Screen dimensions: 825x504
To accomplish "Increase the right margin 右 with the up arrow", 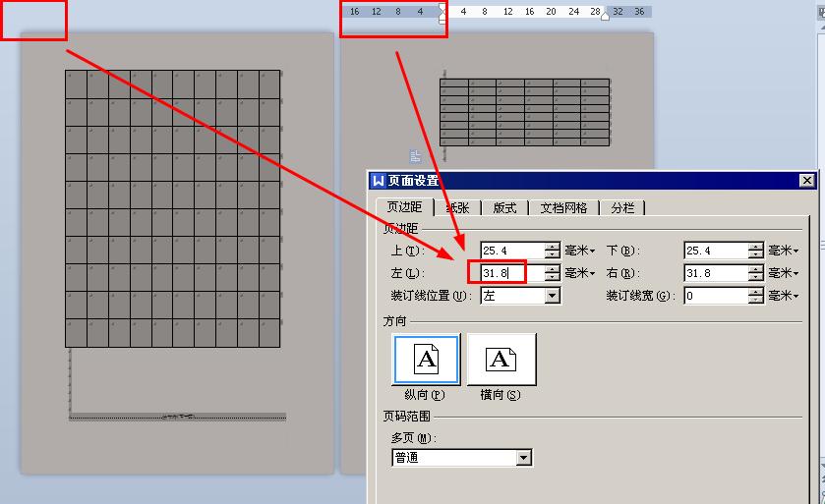I will [755, 269].
